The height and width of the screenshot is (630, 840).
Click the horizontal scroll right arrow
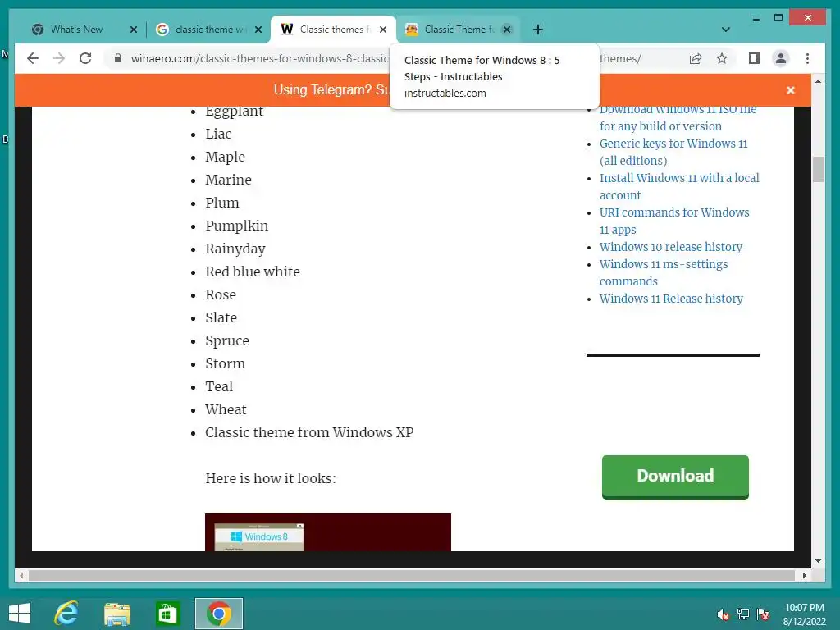pyautogui.click(x=804, y=575)
